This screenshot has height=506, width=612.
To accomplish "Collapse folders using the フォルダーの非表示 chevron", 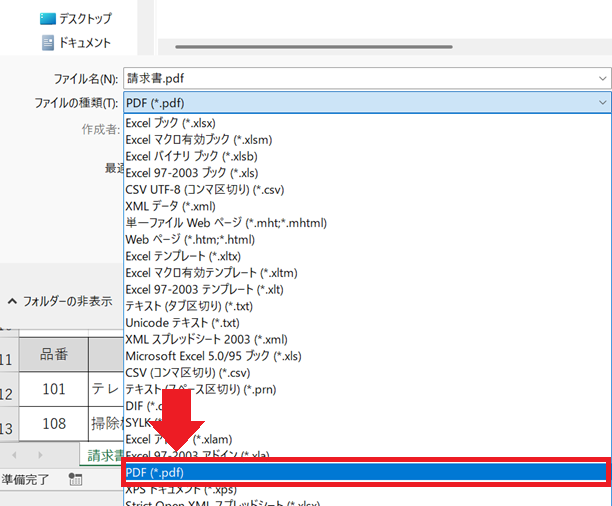I will coord(12,300).
